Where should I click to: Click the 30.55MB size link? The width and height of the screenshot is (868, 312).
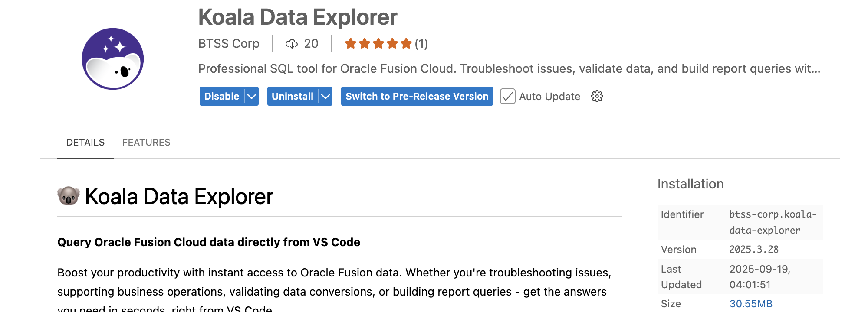[x=751, y=304]
